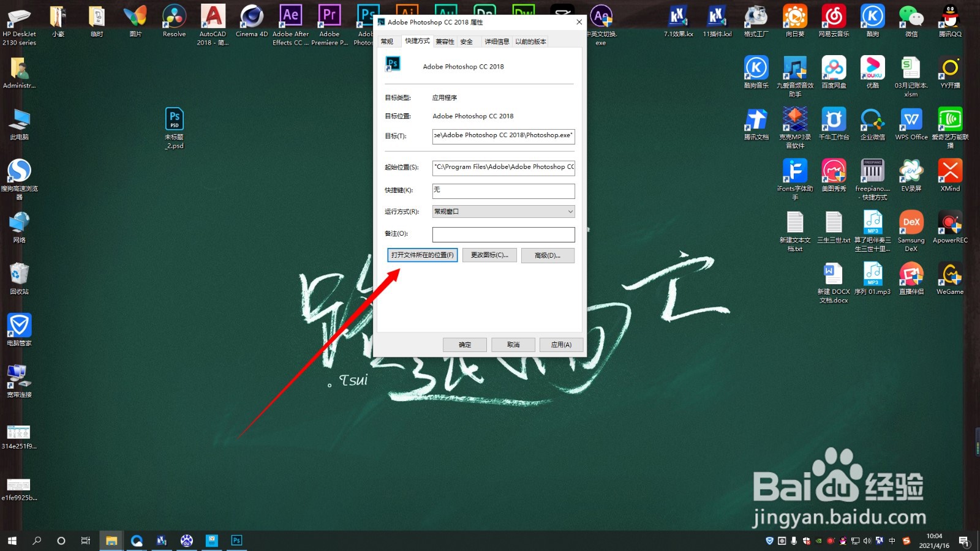Switch to the 常规 tab
Viewport: 980px width, 551px height.
pyautogui.click(x=387, y=42)
